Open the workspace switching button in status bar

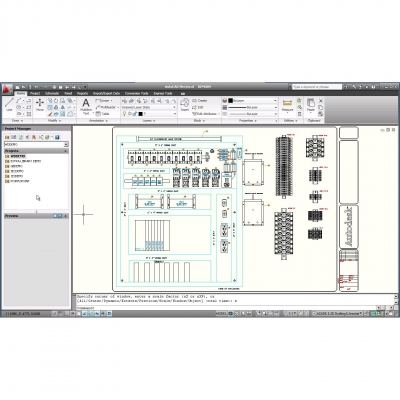tap(337, 314)
